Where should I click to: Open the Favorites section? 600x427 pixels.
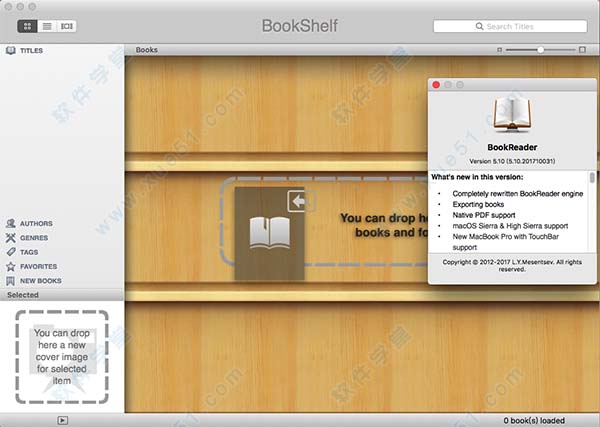(x=39, y=266)
